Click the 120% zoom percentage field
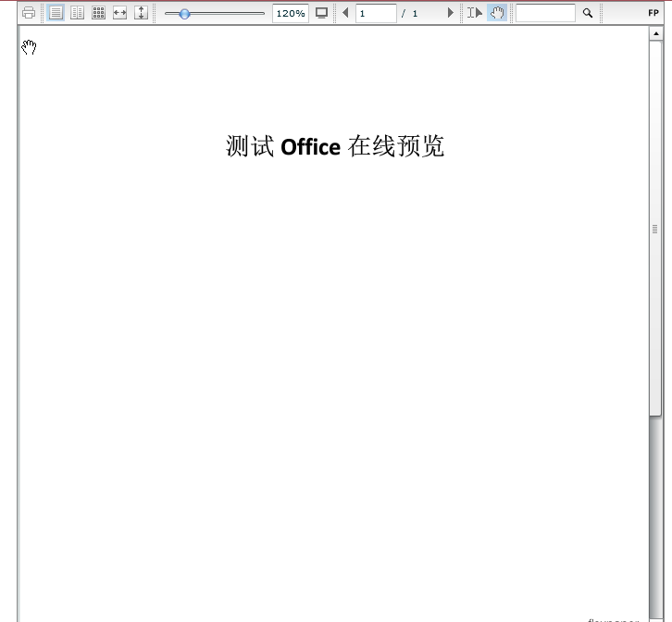This screenshot has width=672, height=622. click(x=291, y=13)
